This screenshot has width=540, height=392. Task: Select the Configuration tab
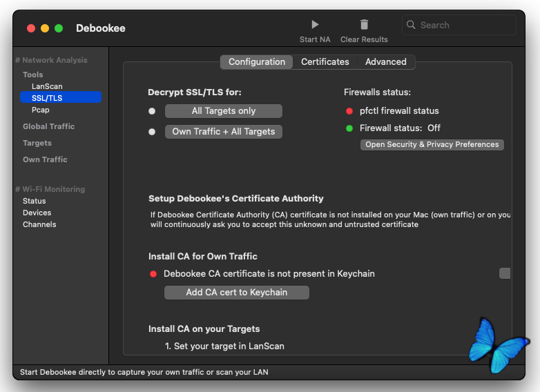(x=257, y=62)
